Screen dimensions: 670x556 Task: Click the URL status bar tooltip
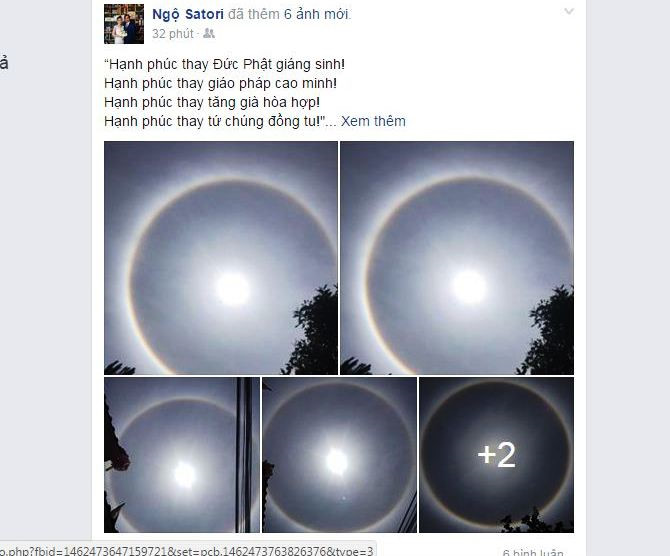(x=187, y=550)
